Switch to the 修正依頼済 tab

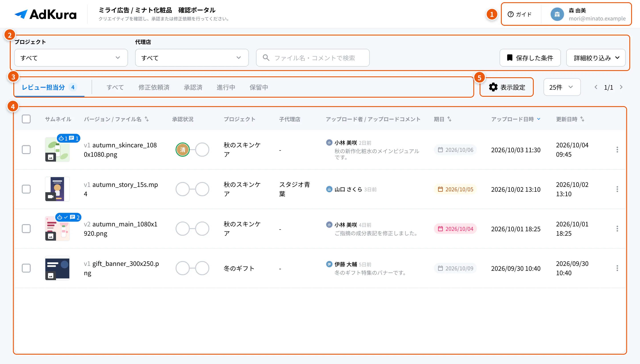coord(154,87)
